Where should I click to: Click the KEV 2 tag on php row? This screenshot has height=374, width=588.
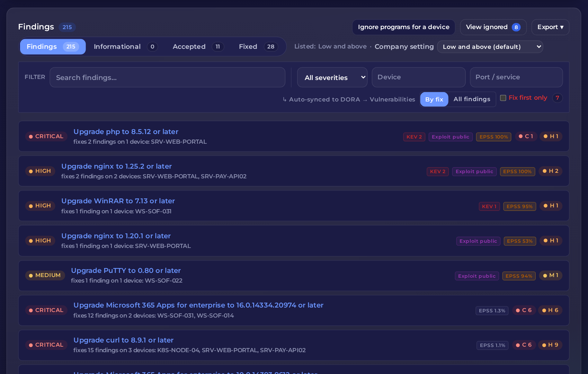tap(414, 137)
